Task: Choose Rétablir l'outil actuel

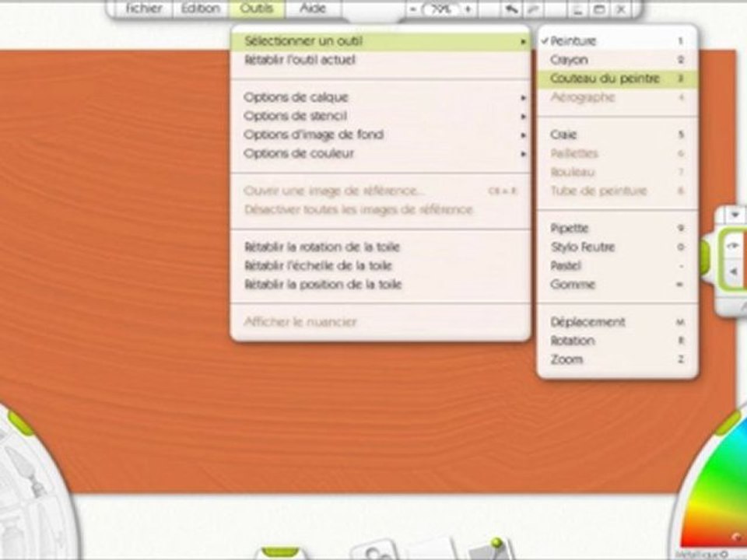Action: (x=381, y=60)
